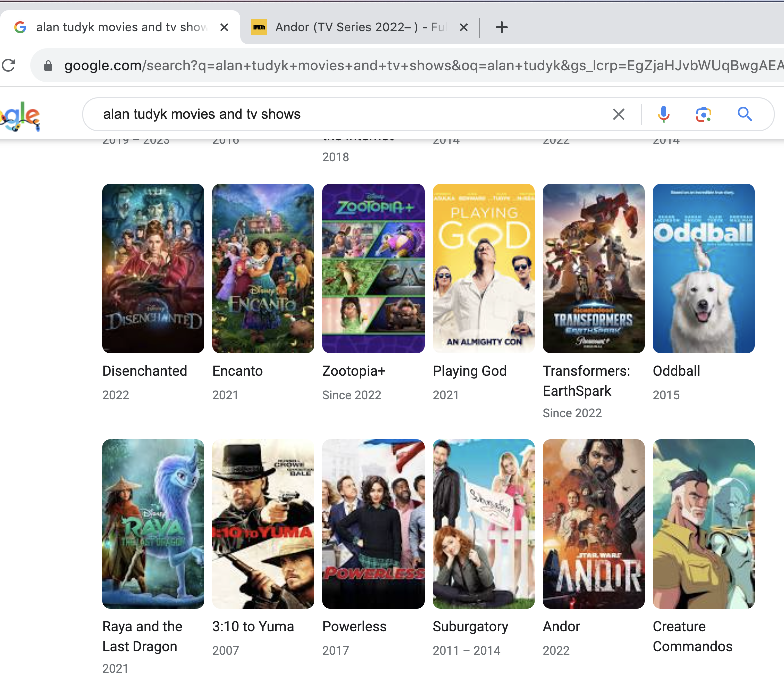Click the Suburgatory title link

(x=470, y=627)
